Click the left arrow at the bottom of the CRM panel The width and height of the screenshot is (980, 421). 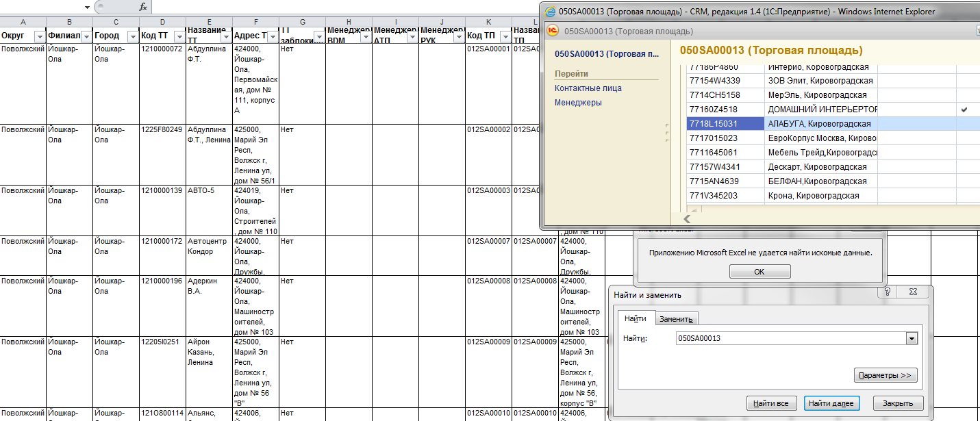tap(687, 219)
